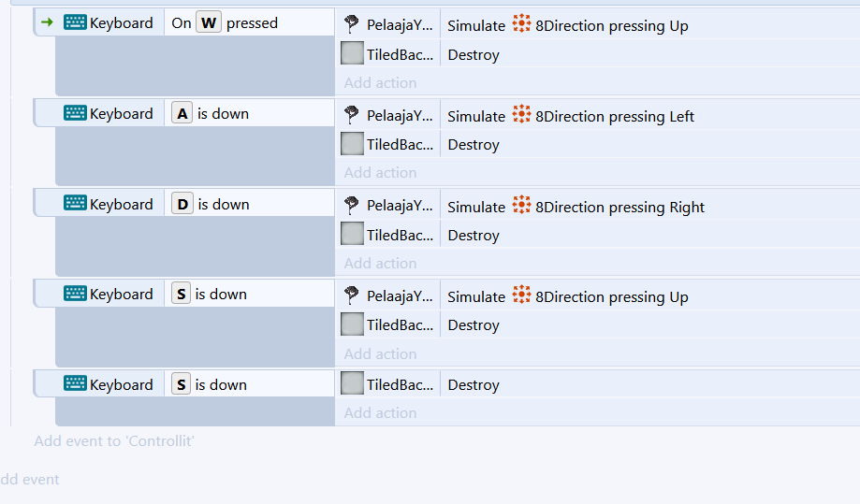The height and width of the screenshot is (504, 860).
Task: Click Add action under the W pressed event
Action: [380, 82]
